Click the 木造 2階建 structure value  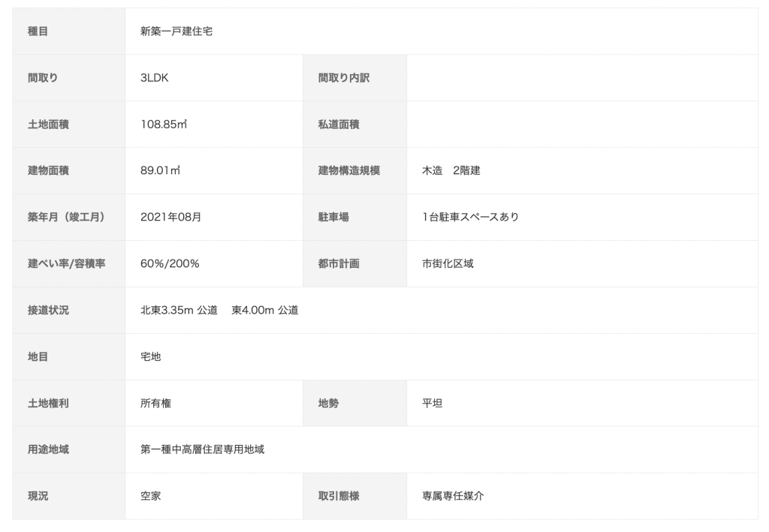451,171
